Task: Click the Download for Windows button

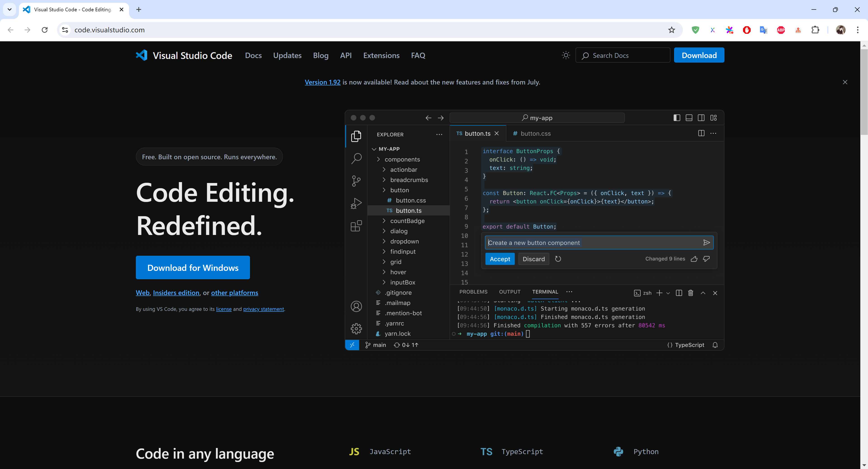Action: tap(193, 267)
